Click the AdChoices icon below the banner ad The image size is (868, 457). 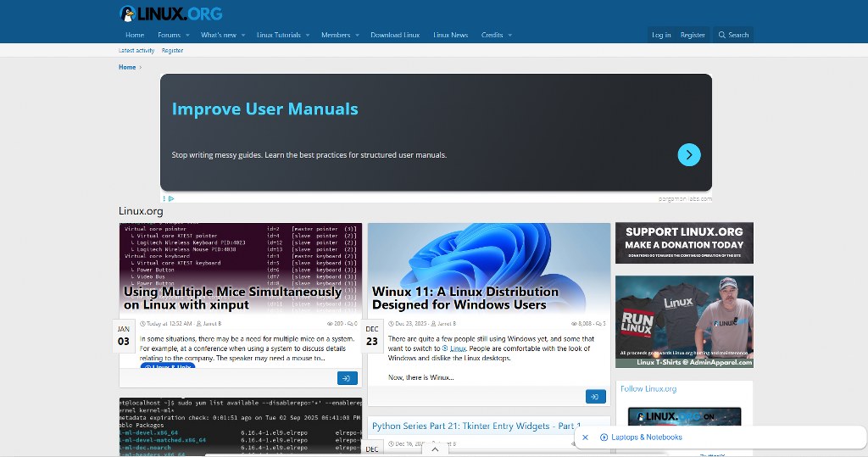pyautogui.click(x=171, y=198)
